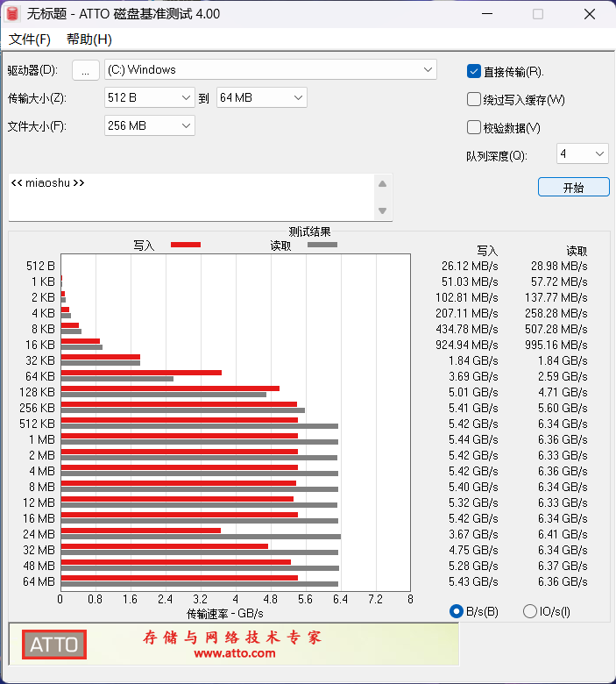Click the ATTO logo in the banner
This screenshot has width=616, height=684.
[x=54, y=645]
